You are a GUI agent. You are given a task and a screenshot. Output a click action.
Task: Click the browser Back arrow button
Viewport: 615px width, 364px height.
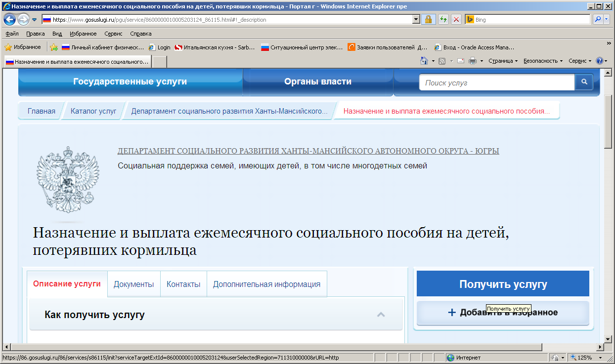pos(9,20)
